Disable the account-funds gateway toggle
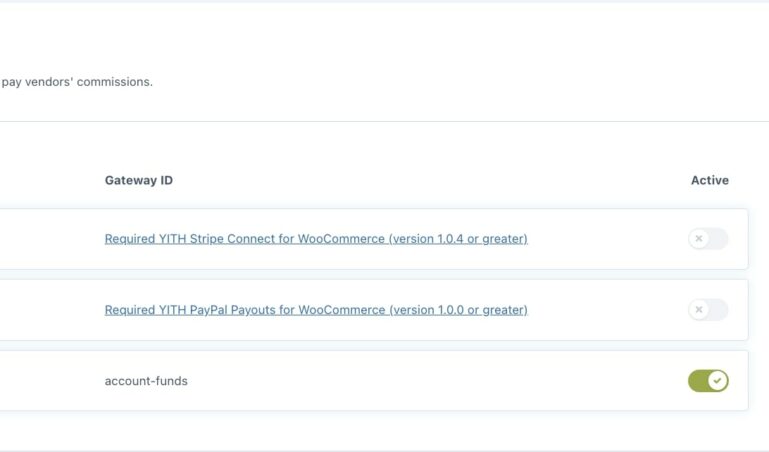The height and width of the screenshot is (452, 769). click(x=708, y=381)
